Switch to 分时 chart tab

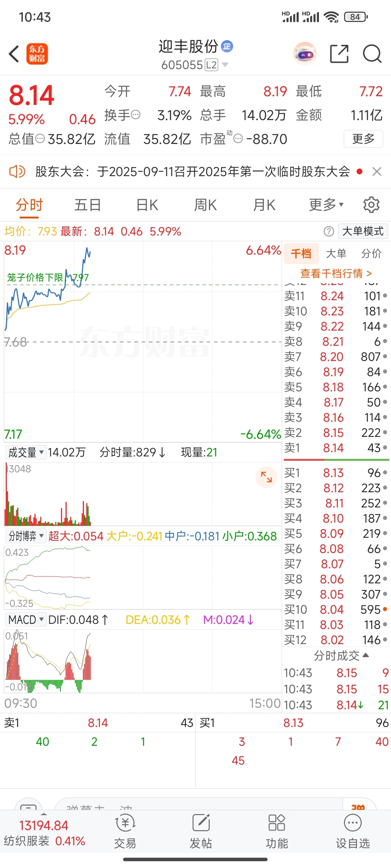pos(29,205)
